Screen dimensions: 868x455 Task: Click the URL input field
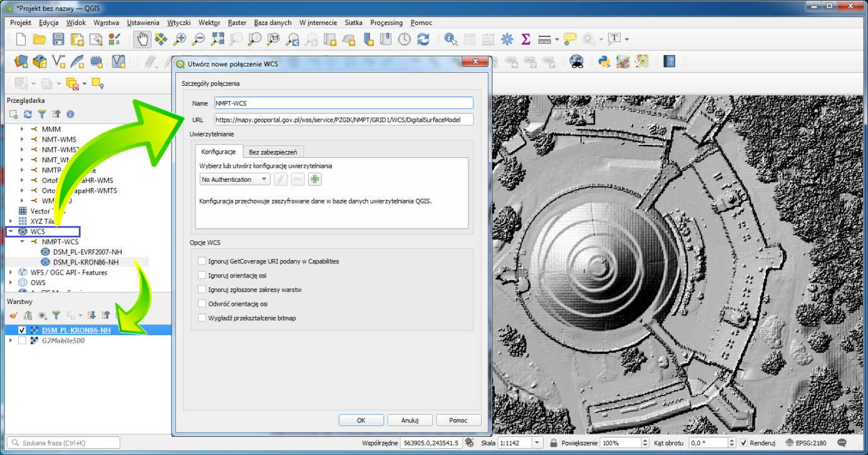[343, 120]
